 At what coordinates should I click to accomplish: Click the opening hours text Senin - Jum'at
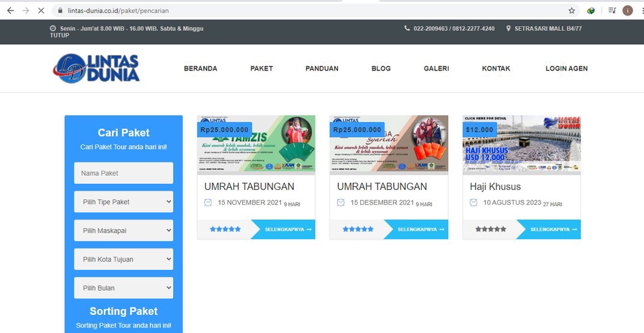(x=127, y=32)
